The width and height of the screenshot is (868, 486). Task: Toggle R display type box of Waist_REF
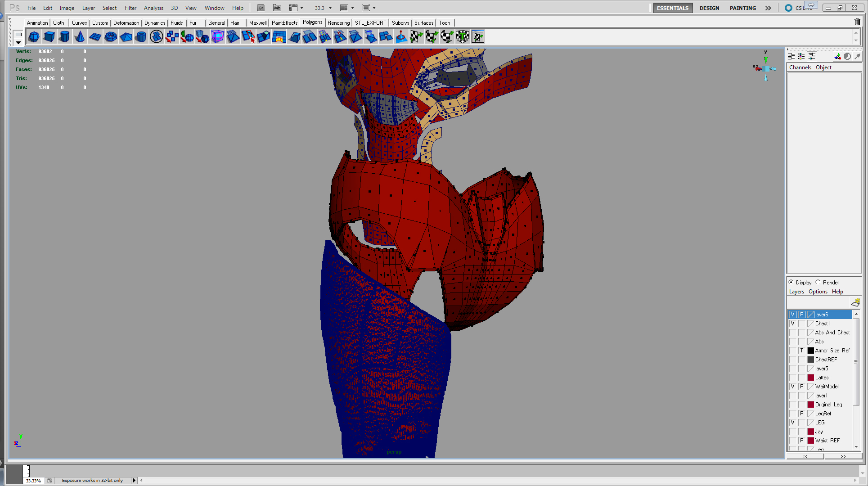[802, 441]
